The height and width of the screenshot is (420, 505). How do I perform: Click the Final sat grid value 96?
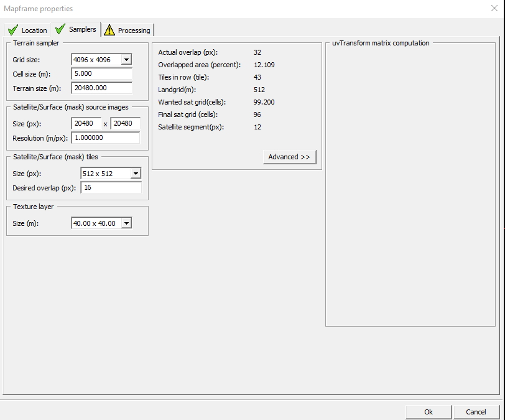pyautogui.click(x=257, y=114)
